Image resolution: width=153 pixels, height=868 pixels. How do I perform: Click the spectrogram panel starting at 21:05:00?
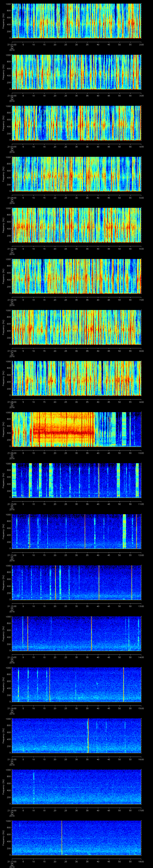click(x=76, y=225)
